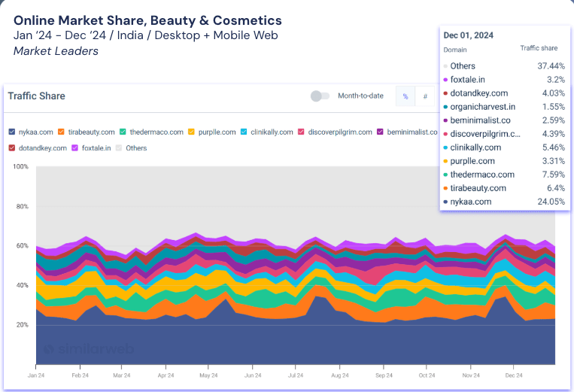Click the Market Leaders subtitle
This screenshot has height=392, width=574.
[x=56, y=51]
